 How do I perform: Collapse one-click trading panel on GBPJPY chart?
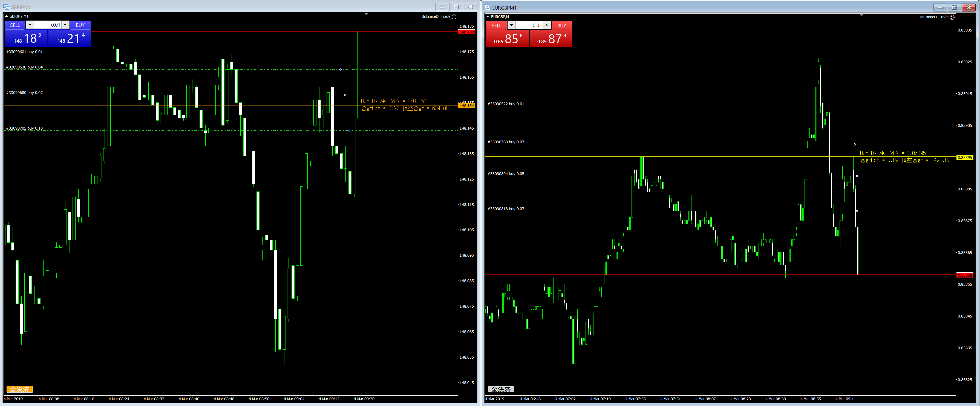coord(6,16)
